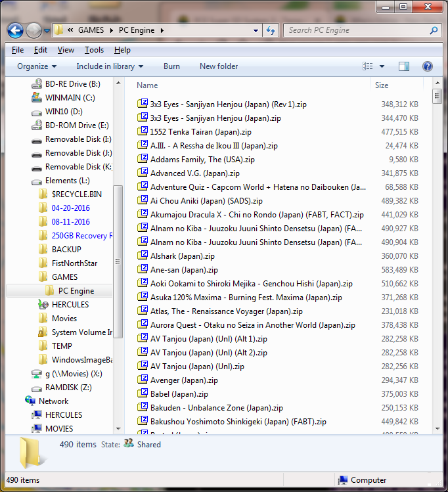This screenshot has height=492, width=448.
Task: Open the 04-20-2016 folder
Action: click(70, 208)
